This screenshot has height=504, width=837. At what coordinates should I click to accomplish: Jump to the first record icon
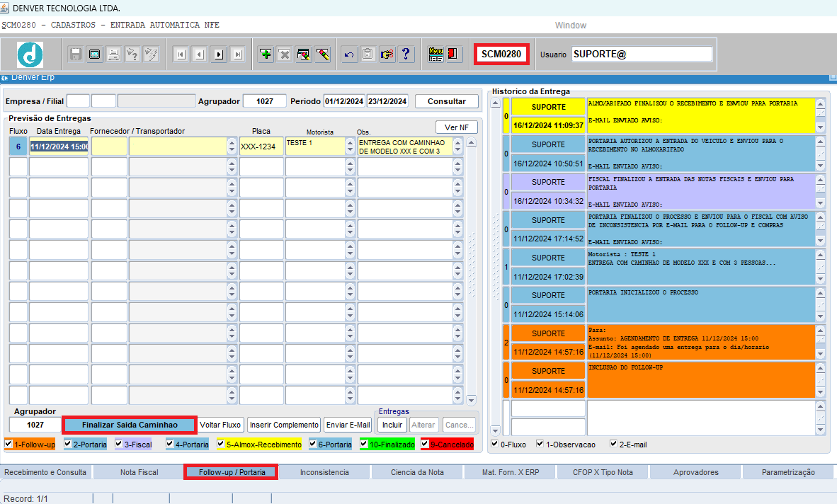[181, 55]
